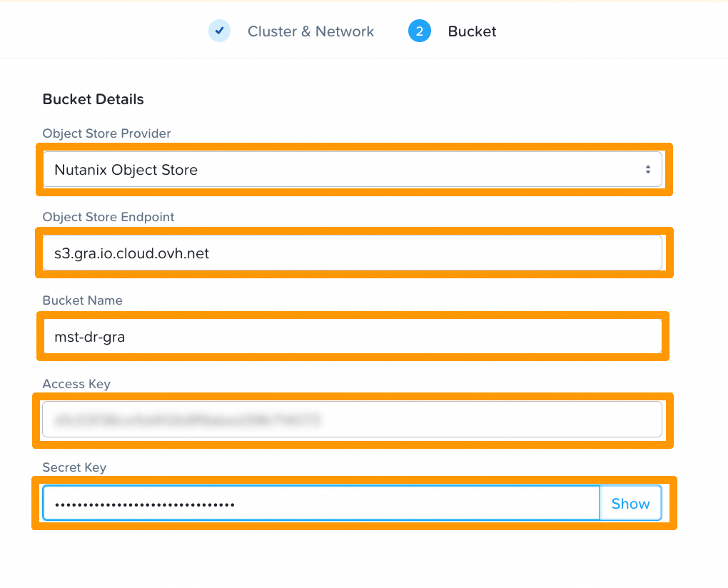Click the blue step 2 circle icon
The width and height of the screenshot is (728, 588).
[x=420, y=30]
